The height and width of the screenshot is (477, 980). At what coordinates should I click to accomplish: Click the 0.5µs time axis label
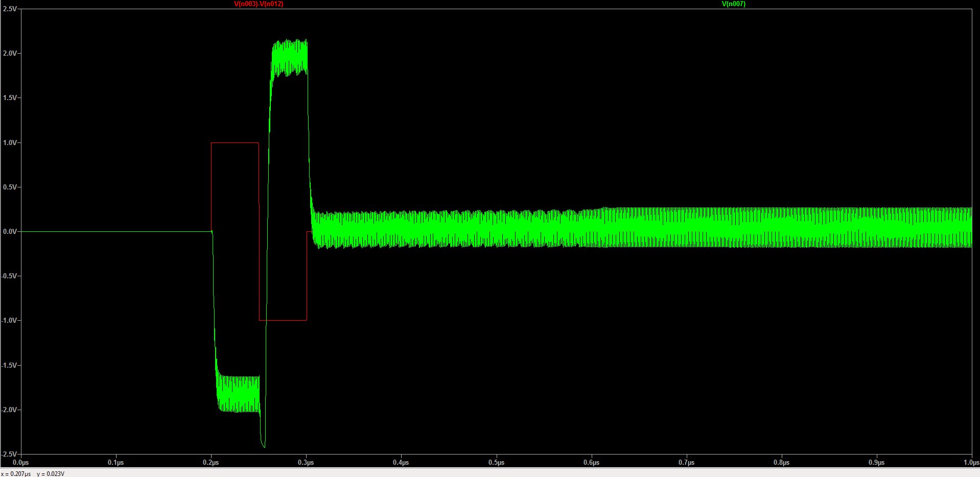tap(496, 463)
